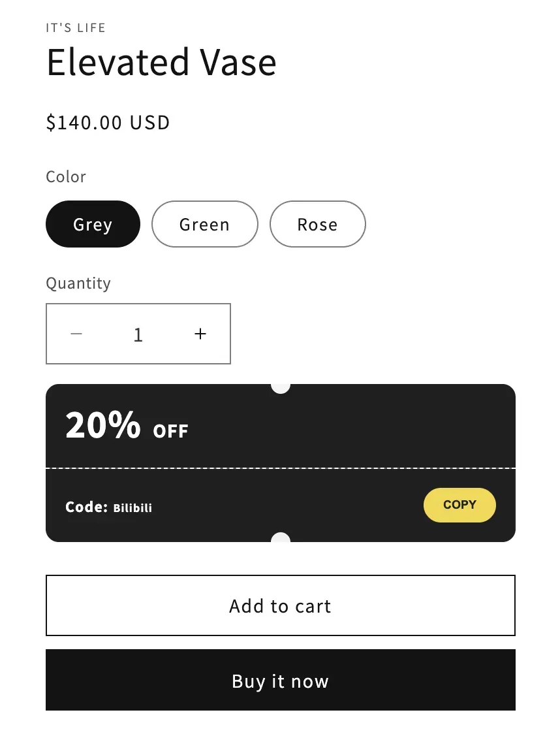Click the coupon's top notch cutout
This screenshot has height=738, width=560.
click(x=280, y=387)
